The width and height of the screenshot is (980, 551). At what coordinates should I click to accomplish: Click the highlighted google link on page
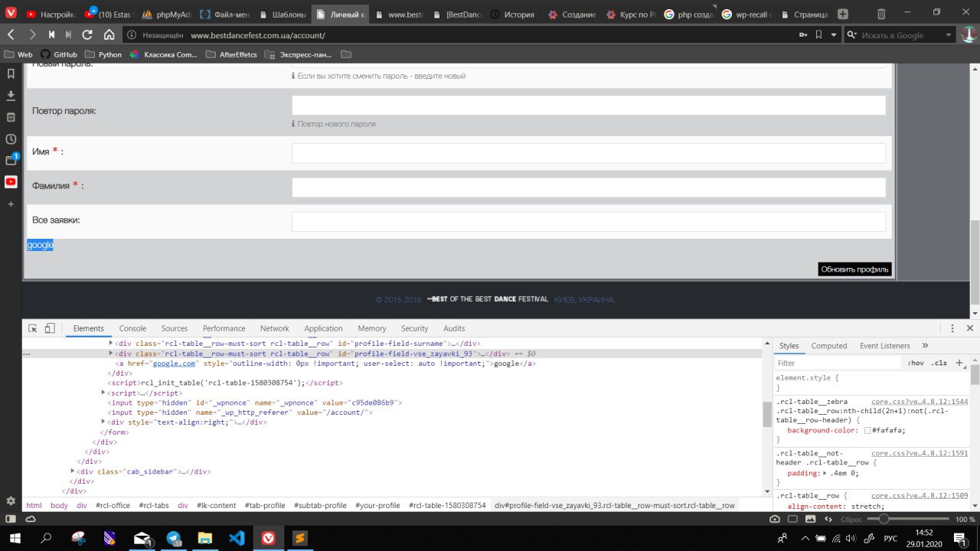(40, 245)
